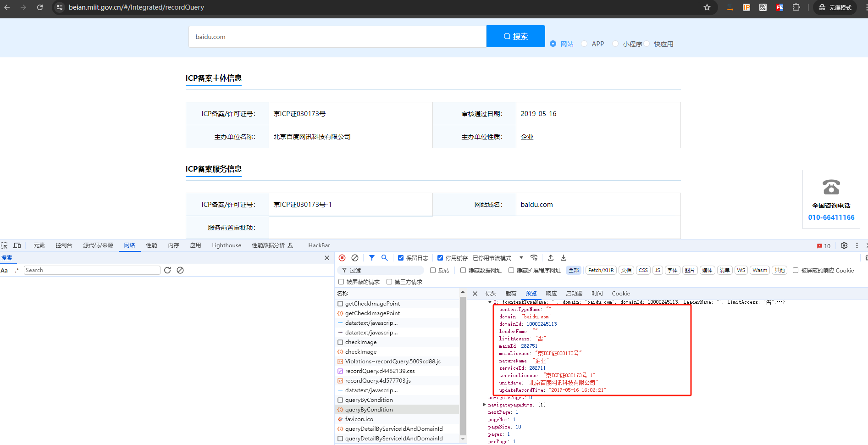Open network conditions wifi icon

click(534, 258)
